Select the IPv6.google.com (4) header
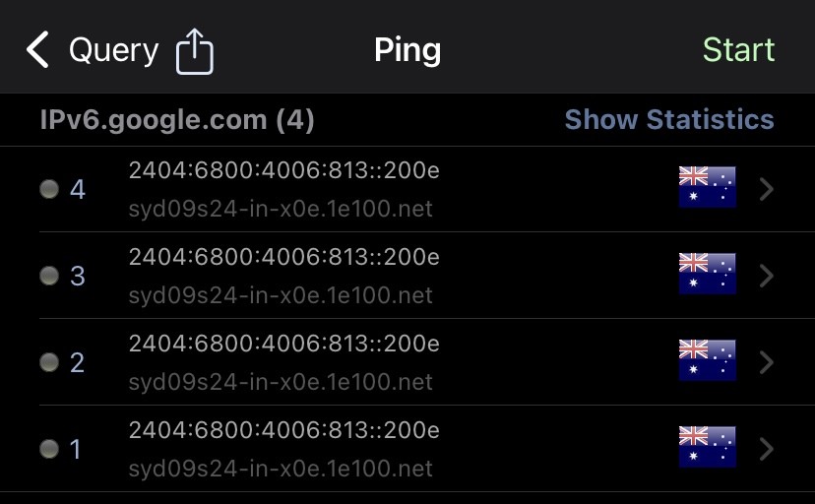815x504 pixels. (x=177, y=120)
